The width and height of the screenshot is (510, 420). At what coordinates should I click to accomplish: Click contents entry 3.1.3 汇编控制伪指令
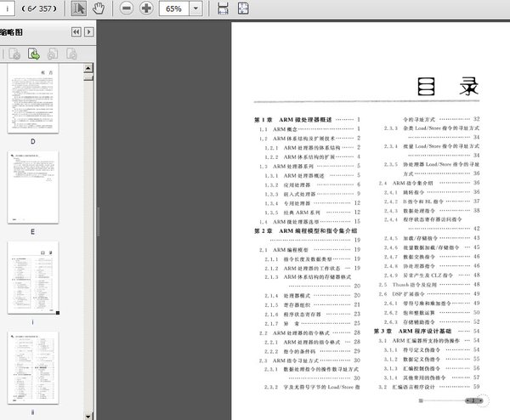(432, 368)
